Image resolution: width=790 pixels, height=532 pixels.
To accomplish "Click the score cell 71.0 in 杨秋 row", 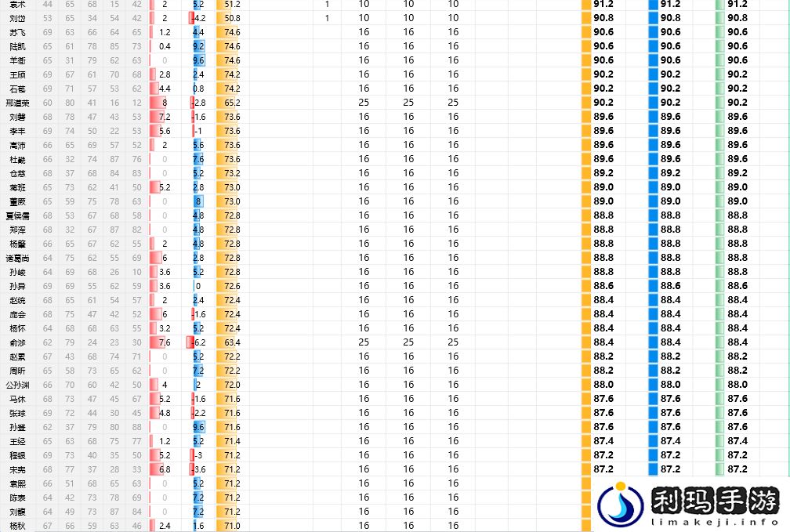I will pyautogui.click(x=231, y=526).
